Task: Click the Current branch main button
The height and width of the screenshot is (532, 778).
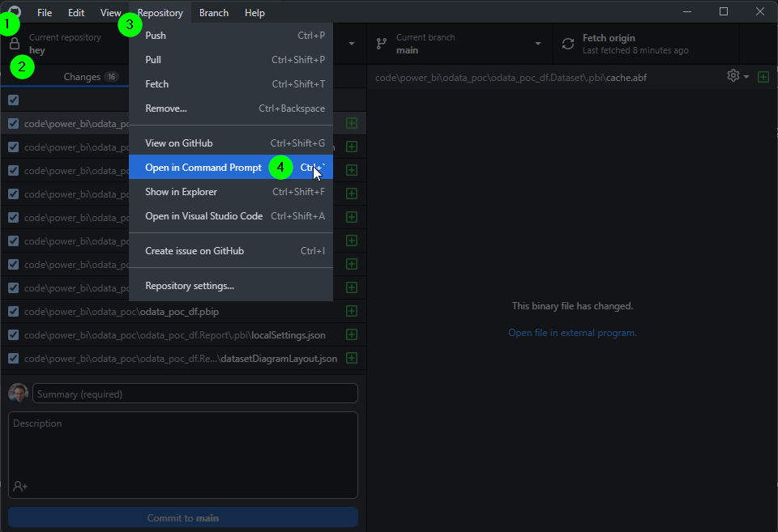Action: (460, 44)
